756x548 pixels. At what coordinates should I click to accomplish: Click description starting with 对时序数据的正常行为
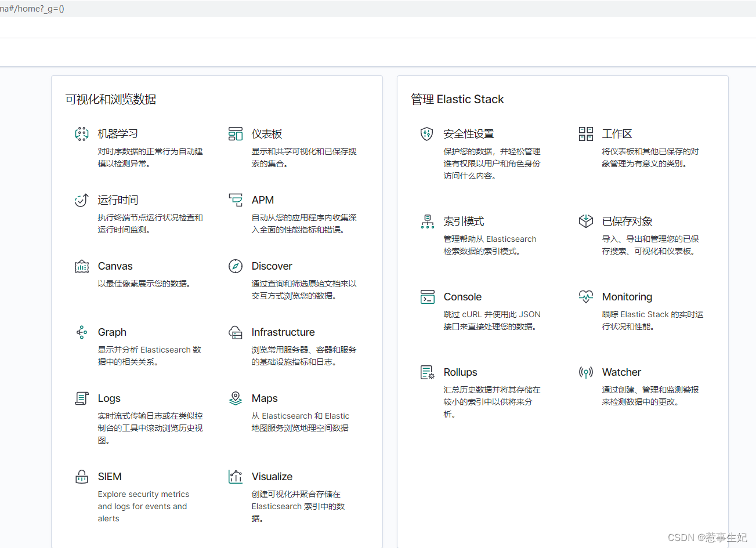point(150,157)
